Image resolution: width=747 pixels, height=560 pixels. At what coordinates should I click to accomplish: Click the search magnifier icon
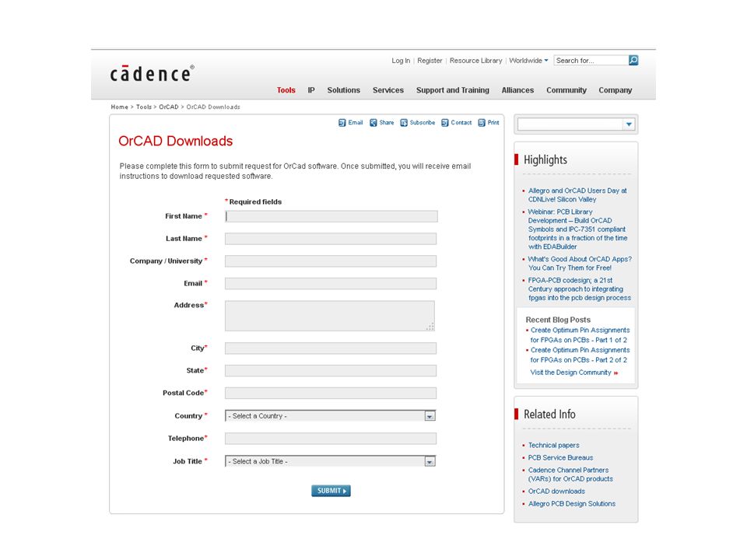pos(633,61)
